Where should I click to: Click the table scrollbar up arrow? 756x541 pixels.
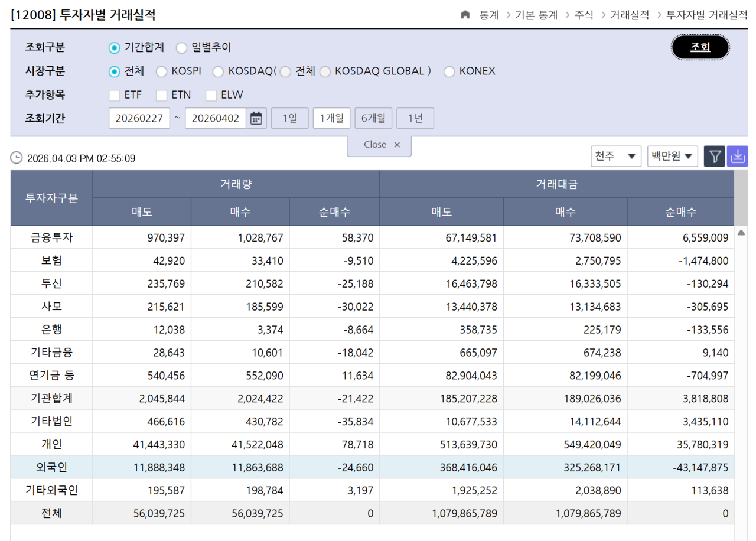(741, 233)
